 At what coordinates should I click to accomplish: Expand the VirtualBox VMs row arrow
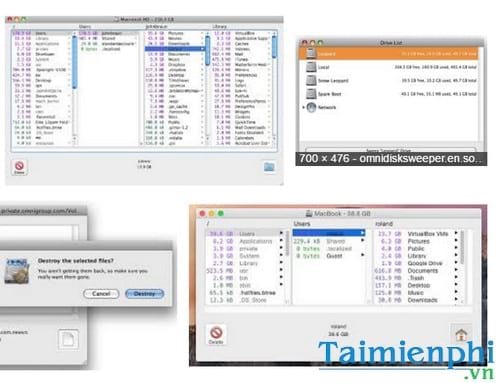pos(456,233)
